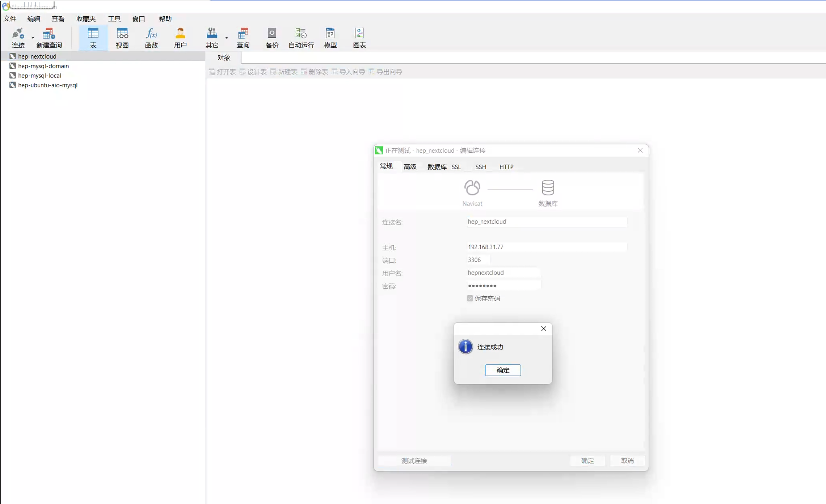Open the Function (函数) toolbar icon
This screenshot has width=826, height=504.
coord(151,38)
